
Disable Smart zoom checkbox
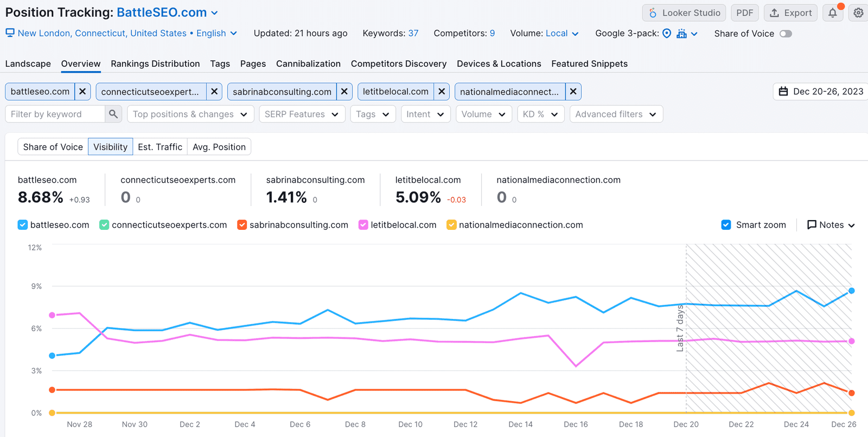[x=726, y=224]
